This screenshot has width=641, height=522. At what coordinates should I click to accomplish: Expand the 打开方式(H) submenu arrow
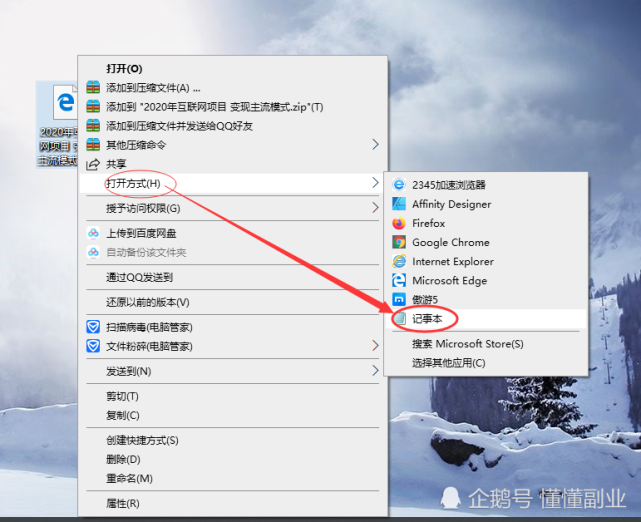tap(375, 183)
